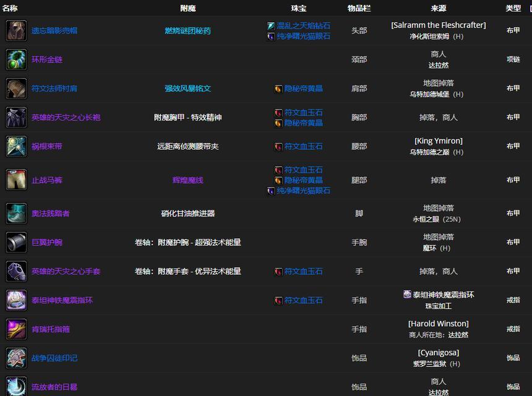Open the 止战马裤 item link
Image resolution: width=532 pixels, height=396 pixels.
47,180
